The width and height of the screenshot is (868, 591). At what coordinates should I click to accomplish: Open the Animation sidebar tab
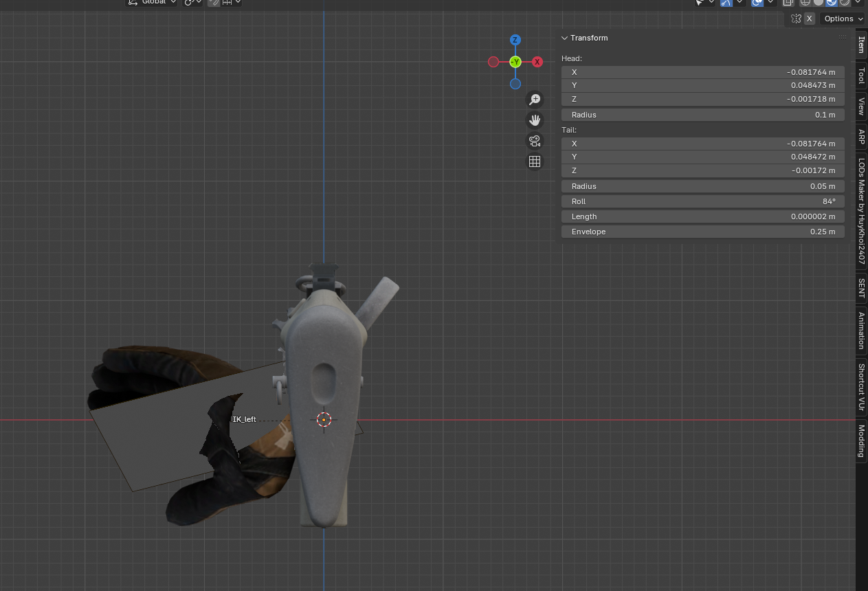point(861,330)
